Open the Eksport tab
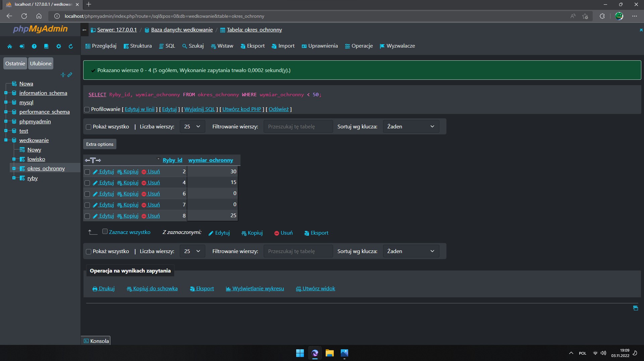The height and width of the screenshot is (361, 644). [253, 46]
